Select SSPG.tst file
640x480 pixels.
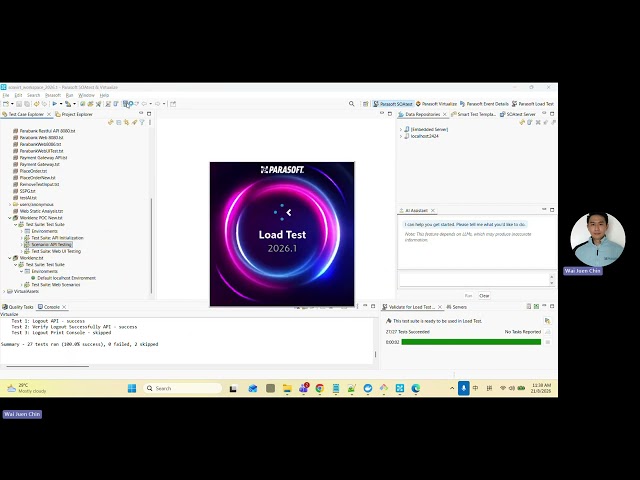pyautogui.click(x=24, y=191)
